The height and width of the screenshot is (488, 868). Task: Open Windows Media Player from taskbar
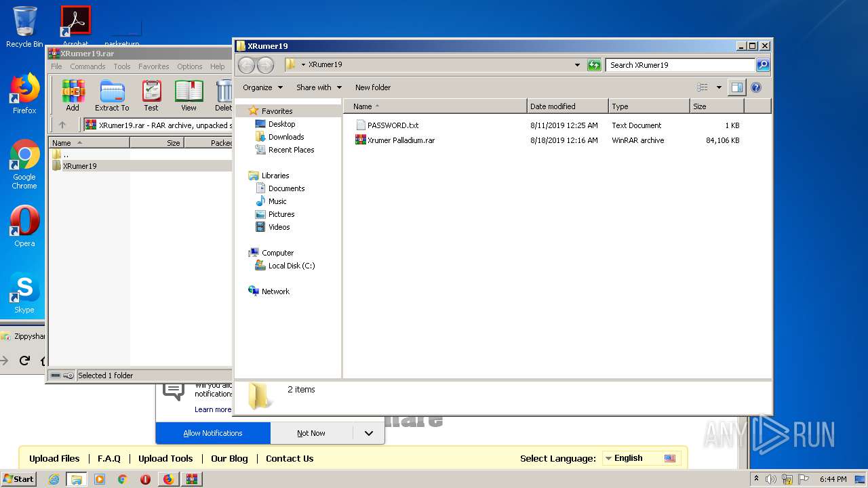pos(100,479)
